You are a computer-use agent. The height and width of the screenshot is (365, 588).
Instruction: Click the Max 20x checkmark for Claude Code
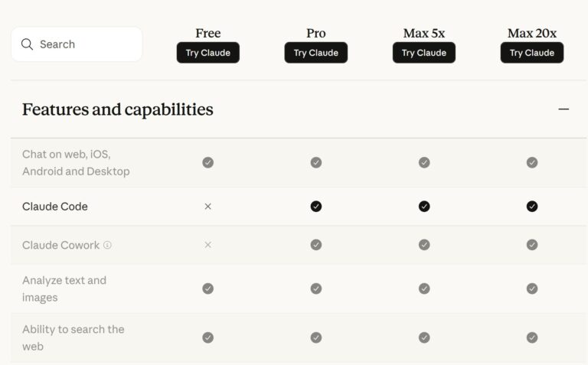[x=532, y=207]
